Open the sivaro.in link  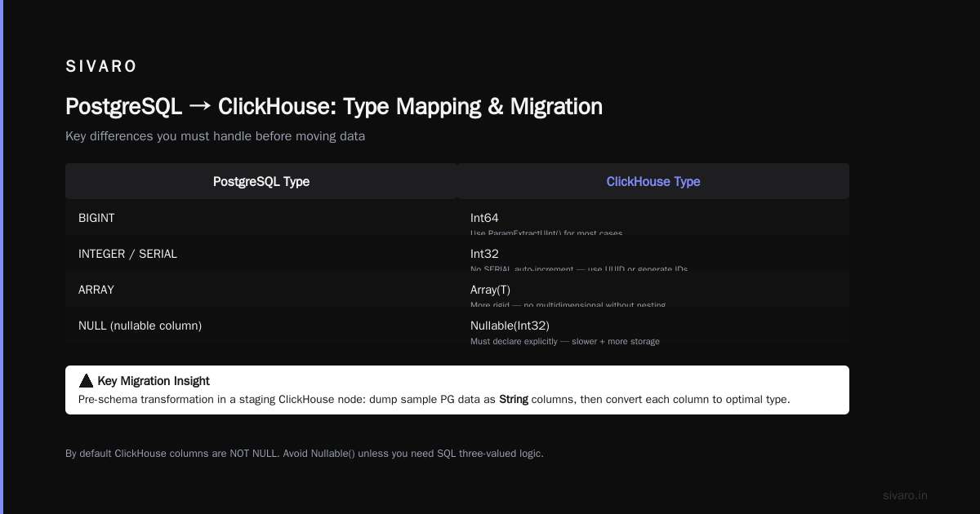point(905,495)
